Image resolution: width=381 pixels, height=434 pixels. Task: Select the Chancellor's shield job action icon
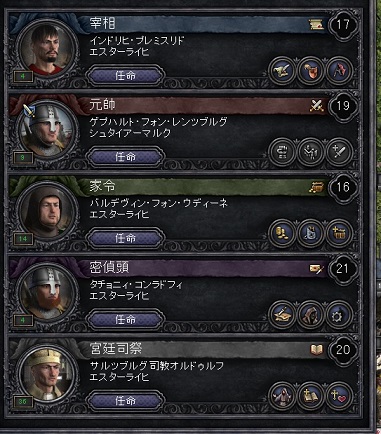[310, 71]
